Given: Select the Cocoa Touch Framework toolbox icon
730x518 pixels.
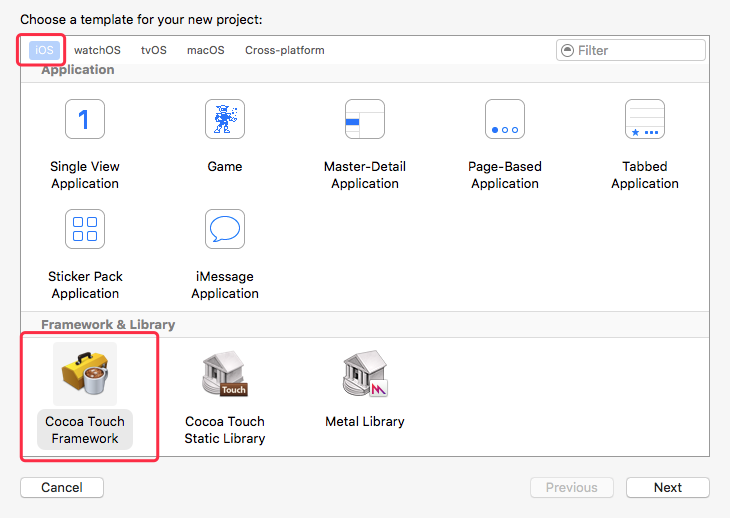Looking at the screenshot, I should point(85,374).
